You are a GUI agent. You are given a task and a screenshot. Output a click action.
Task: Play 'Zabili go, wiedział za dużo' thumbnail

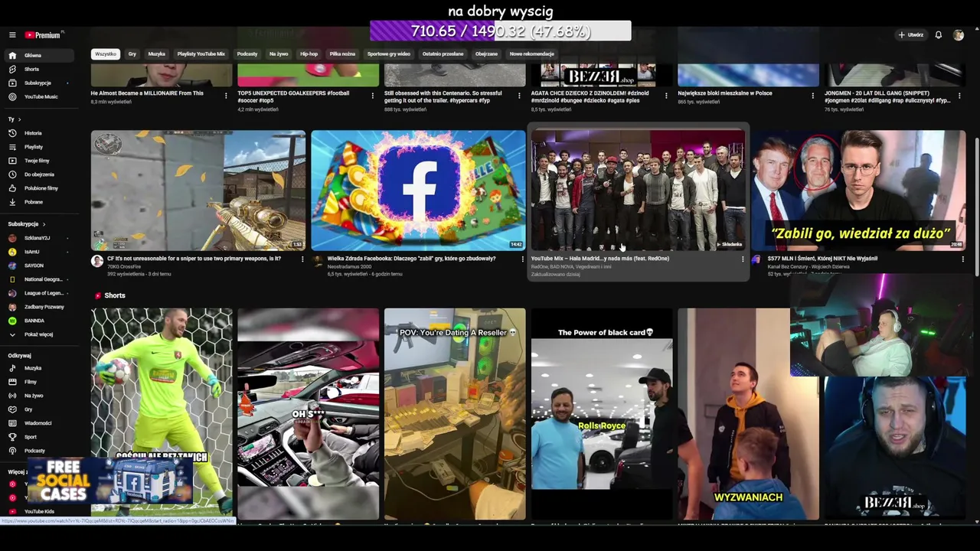tap(858, 191)
